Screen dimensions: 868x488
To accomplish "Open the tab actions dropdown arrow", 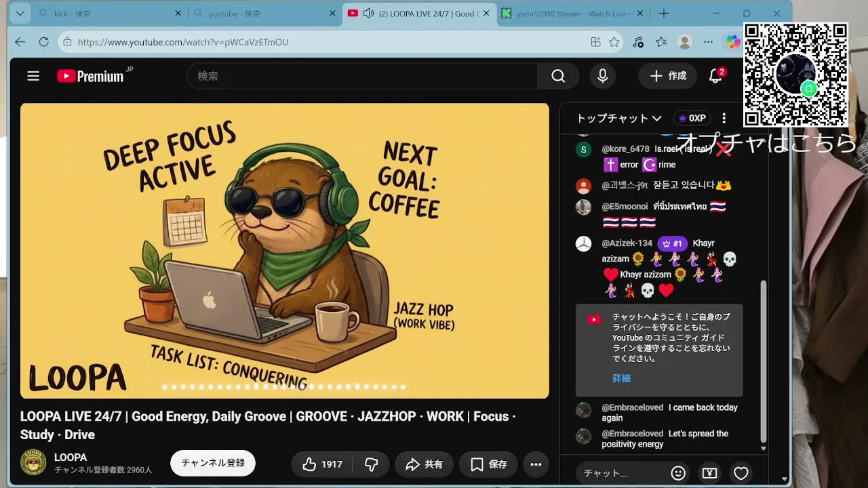I will click(20, 14).
